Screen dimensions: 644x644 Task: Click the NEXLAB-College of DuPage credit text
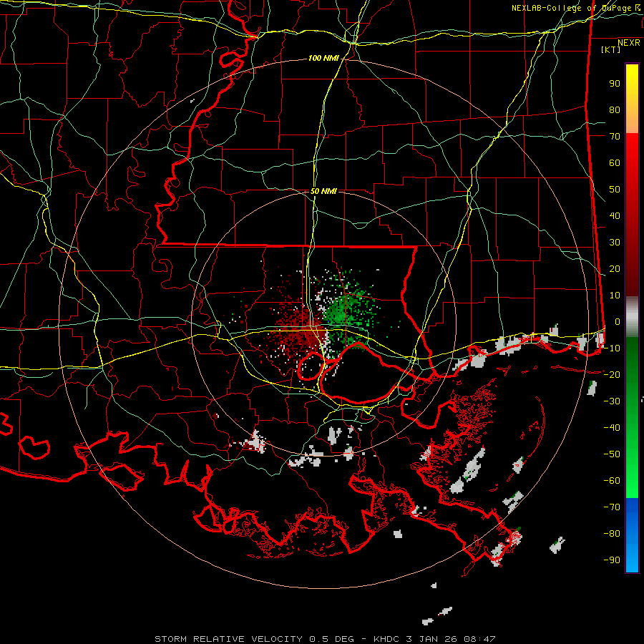pos(571,8)
